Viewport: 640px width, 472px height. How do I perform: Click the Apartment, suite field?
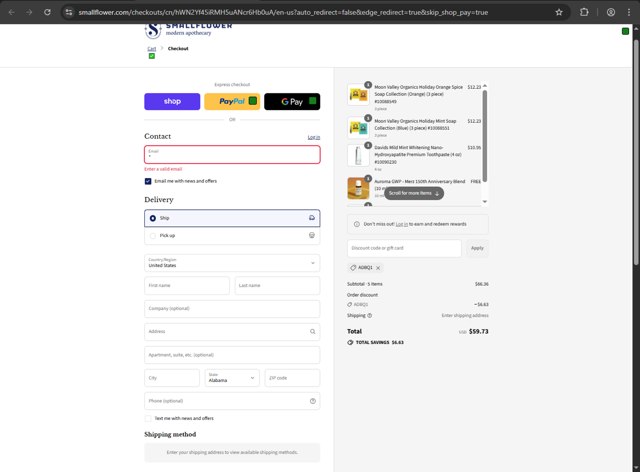pos(232,355)
